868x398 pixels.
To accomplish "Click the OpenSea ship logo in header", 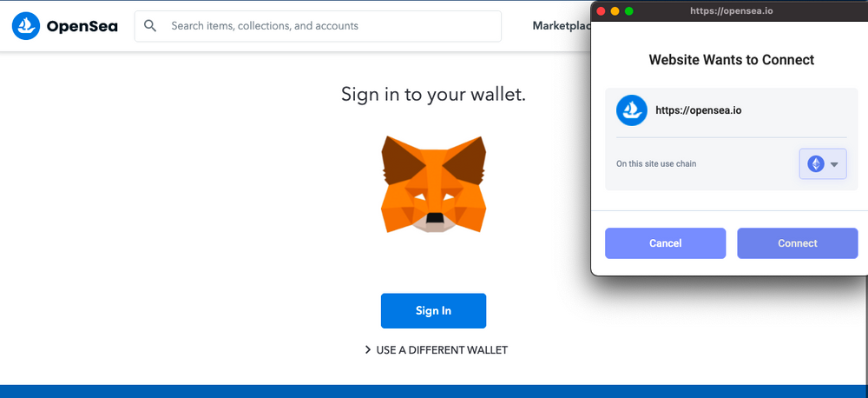I will click(x=26, y=26).
